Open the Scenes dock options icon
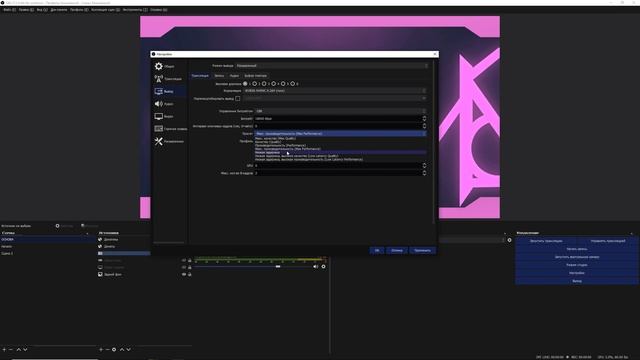 tap(87, 233)
